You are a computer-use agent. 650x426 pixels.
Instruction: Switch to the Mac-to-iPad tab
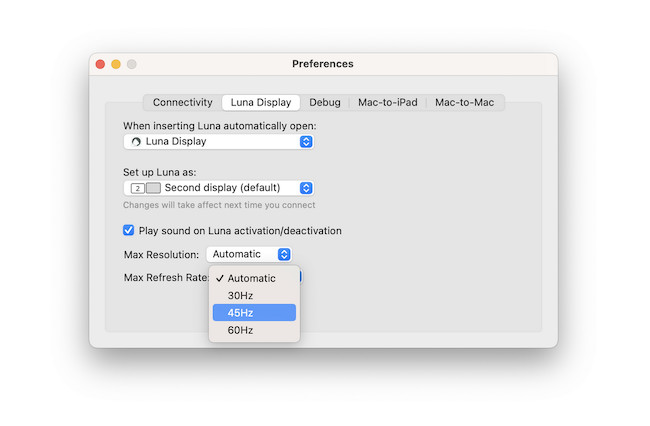pyautogui.click(x=388, y=102)
